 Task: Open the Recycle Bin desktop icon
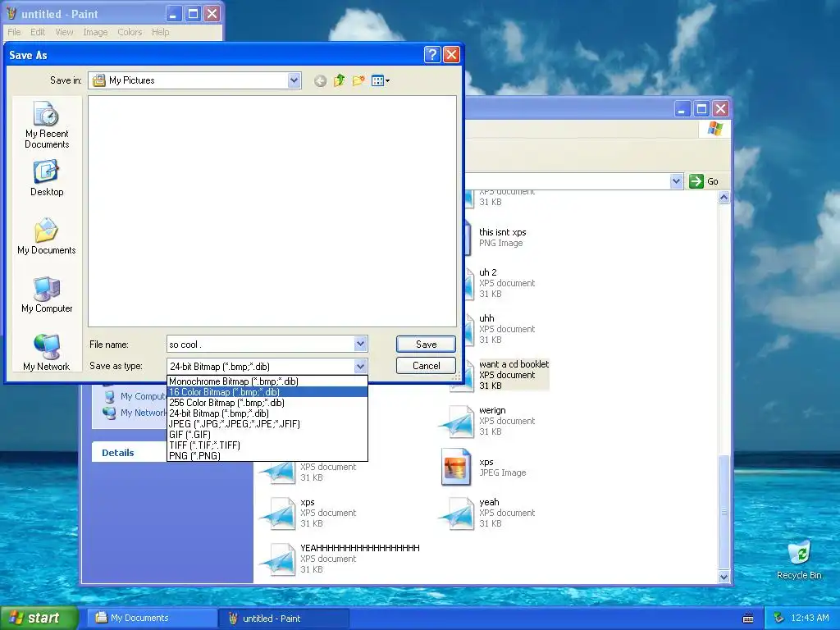[799, 559]
